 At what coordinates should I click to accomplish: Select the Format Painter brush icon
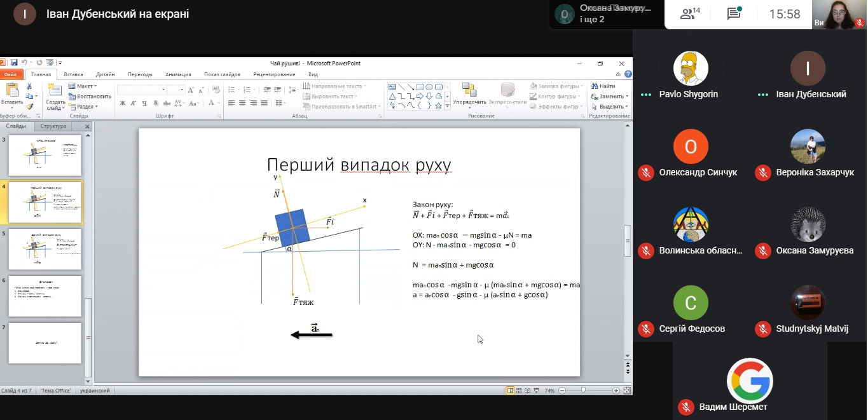(29, 106)
